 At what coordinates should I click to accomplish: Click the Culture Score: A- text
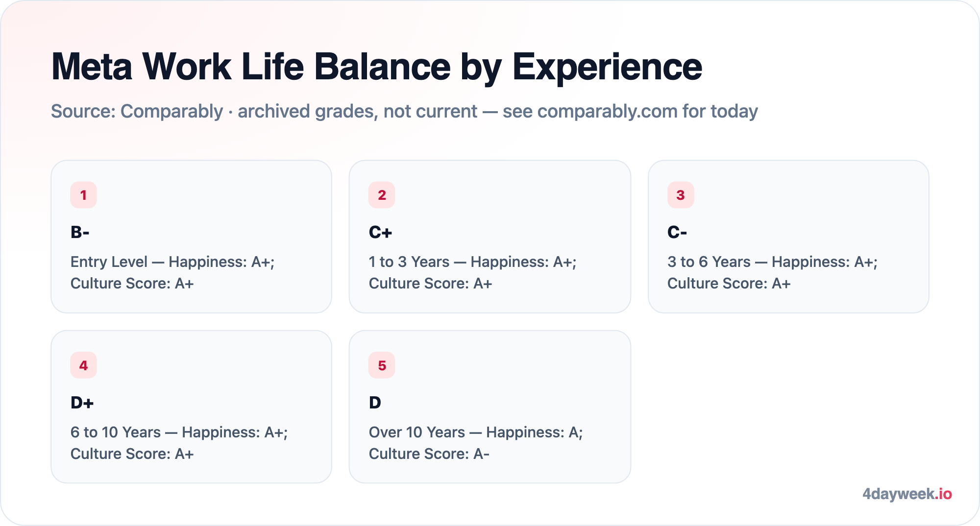coord(429,454)
